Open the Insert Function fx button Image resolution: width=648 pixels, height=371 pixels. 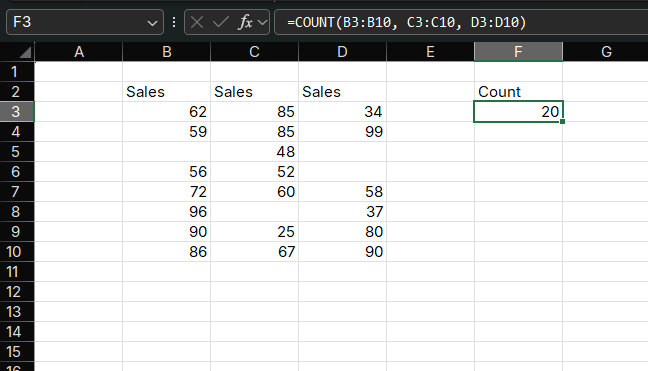245,22
